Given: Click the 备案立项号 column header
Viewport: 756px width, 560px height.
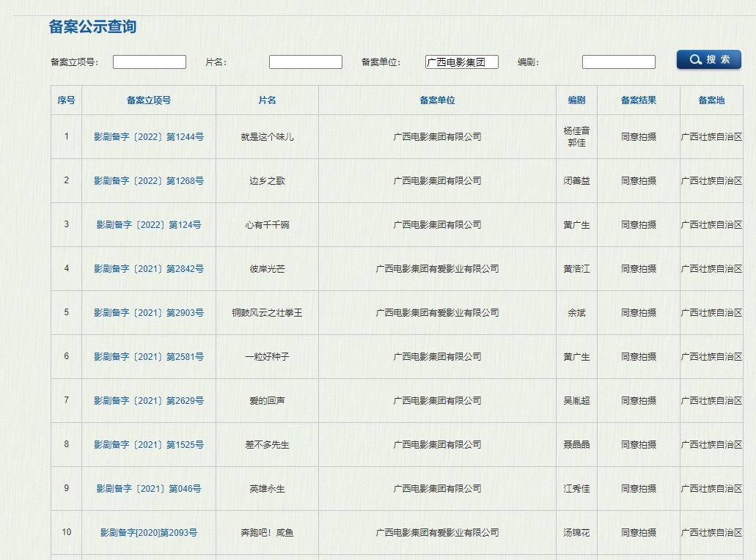Looking at the screenshot, I should (x=149, y=100).
